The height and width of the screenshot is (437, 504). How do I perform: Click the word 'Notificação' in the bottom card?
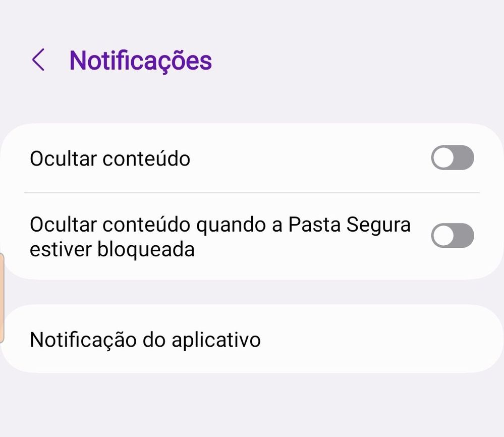[83, 340]
